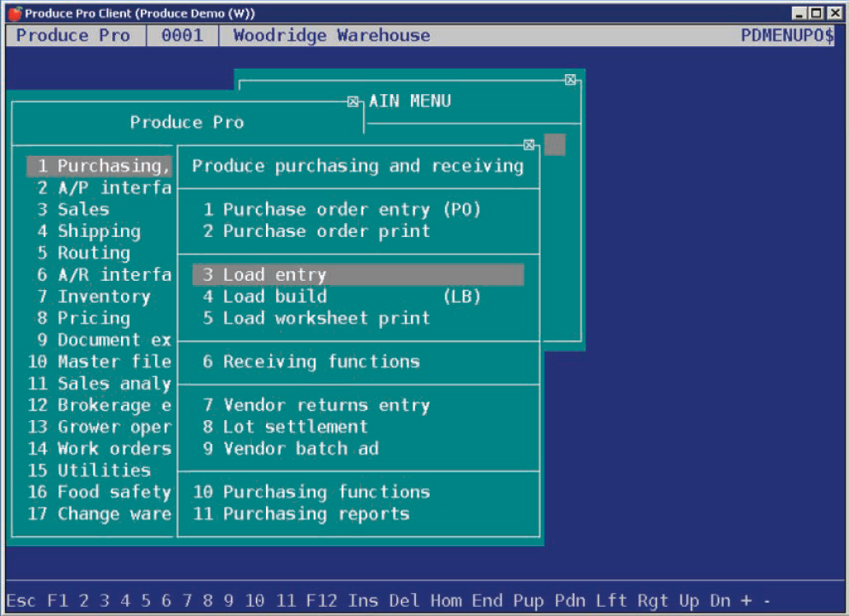Open 3 Sales menu entry
This screenshot has height=616, width=849.
(73, 209)
